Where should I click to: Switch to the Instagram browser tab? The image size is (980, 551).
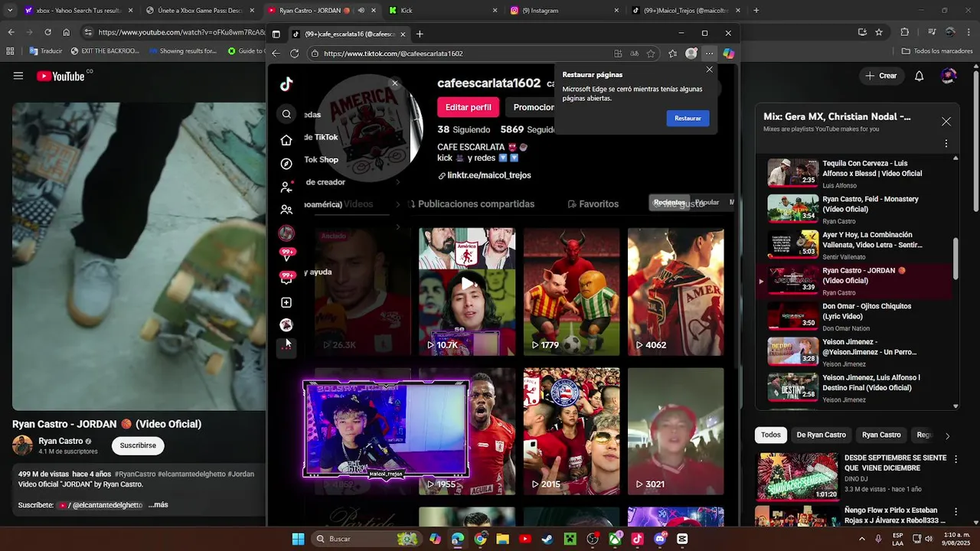point(564,11)
